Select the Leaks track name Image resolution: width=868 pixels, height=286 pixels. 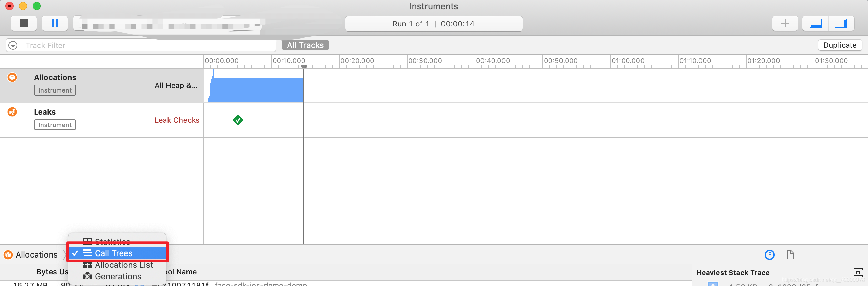[x=45, y=112]
